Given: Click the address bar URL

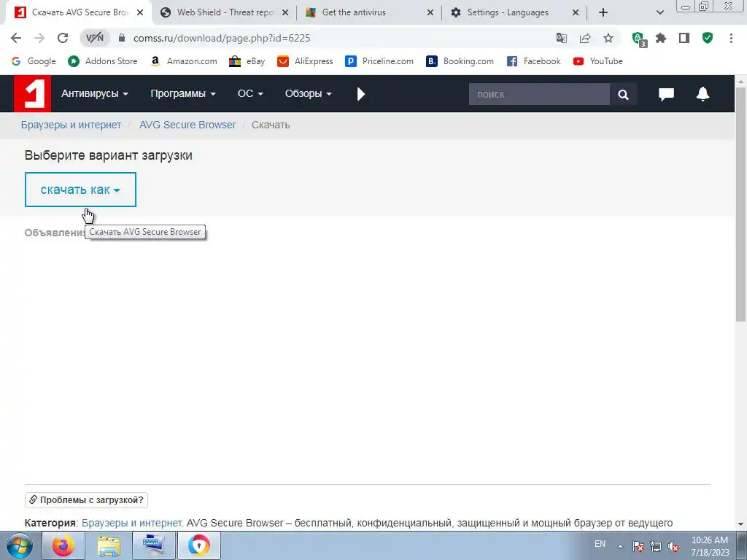Looking at the screenshot, I should [222, 38].
